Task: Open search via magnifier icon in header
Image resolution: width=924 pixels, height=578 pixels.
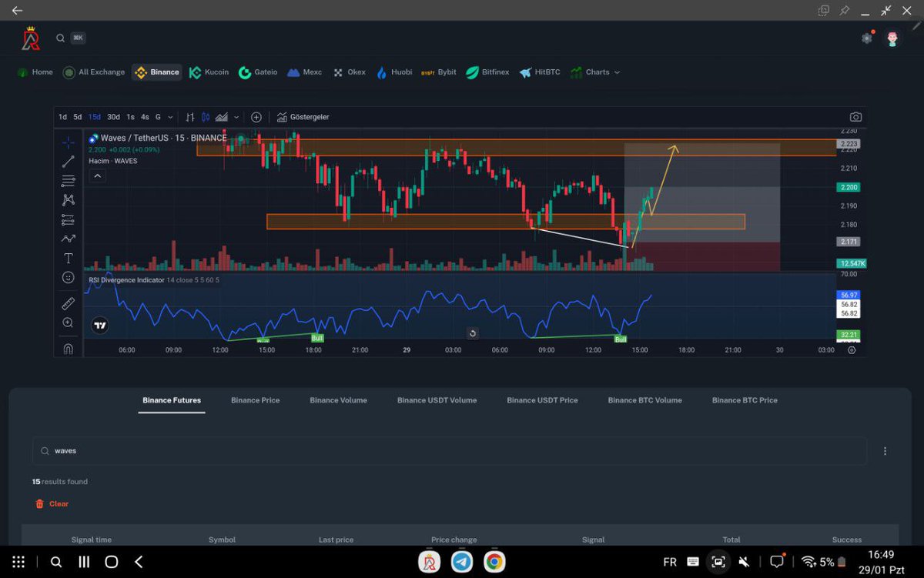Action: pos(60,38)
